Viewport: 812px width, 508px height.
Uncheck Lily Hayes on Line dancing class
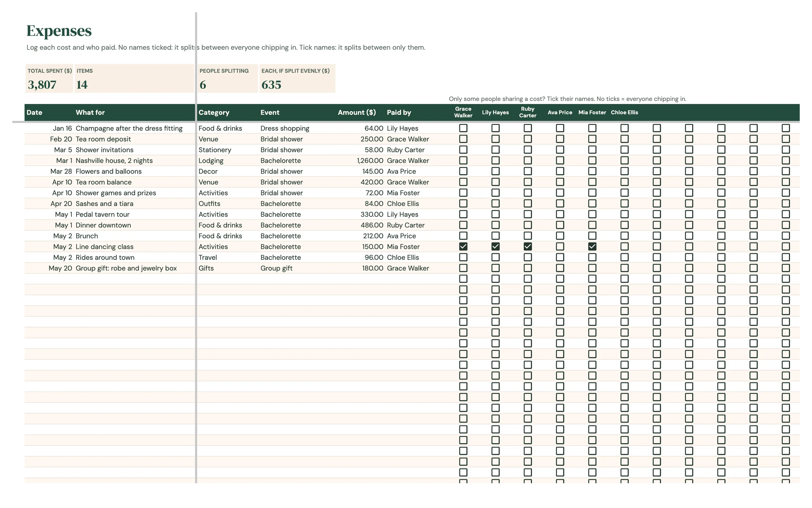pos(495,247)
